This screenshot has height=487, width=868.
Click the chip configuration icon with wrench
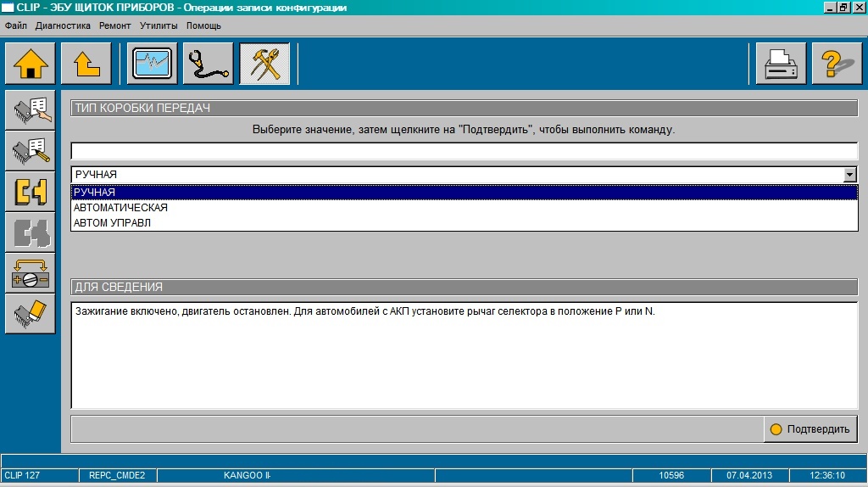click(x=31, y=151)
